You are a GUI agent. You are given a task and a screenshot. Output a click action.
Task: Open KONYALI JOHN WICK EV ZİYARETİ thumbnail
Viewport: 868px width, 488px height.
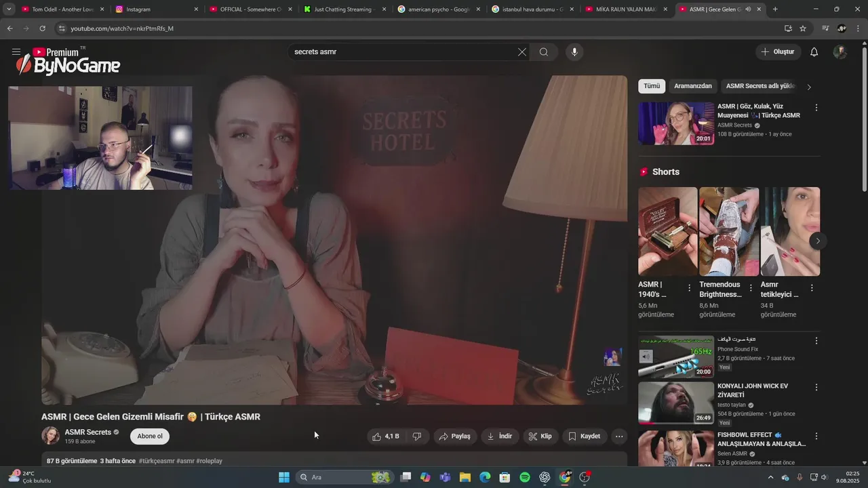point(676,403)
